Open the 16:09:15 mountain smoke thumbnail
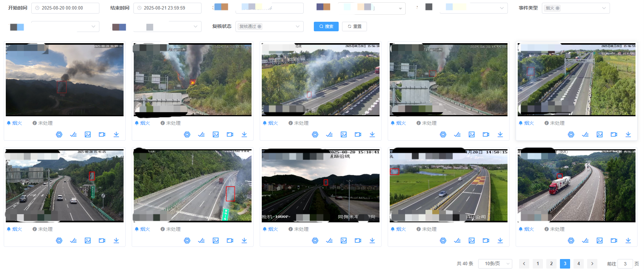The width and height of the screenshot is (644, 274). coord(65,80)
